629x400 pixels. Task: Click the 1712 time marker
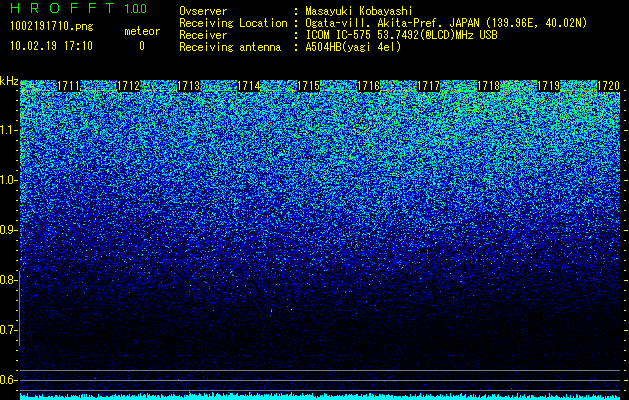(x=128, y=86)
